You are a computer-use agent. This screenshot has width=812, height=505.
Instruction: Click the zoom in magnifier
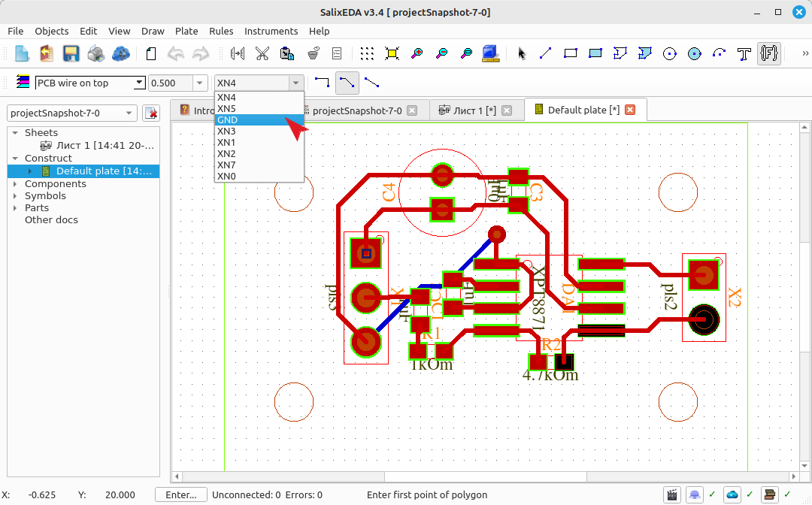tap(417, 53)
